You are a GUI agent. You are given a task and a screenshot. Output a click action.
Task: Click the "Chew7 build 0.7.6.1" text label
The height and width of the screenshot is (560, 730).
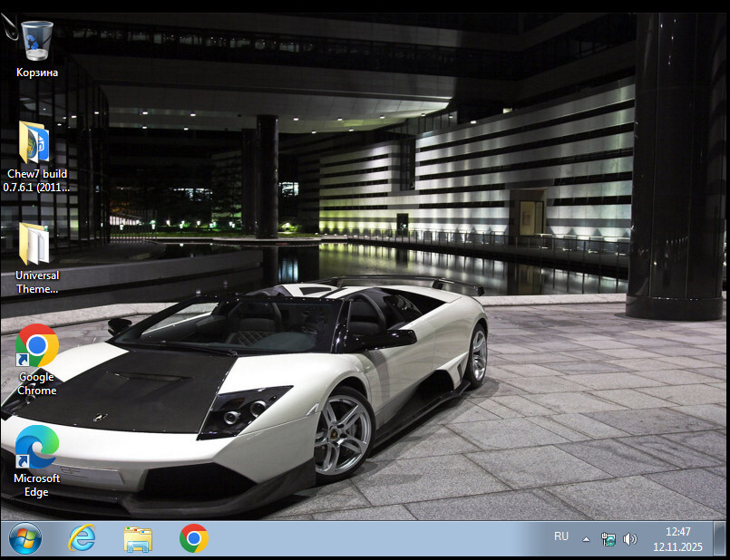click(37, 180)
